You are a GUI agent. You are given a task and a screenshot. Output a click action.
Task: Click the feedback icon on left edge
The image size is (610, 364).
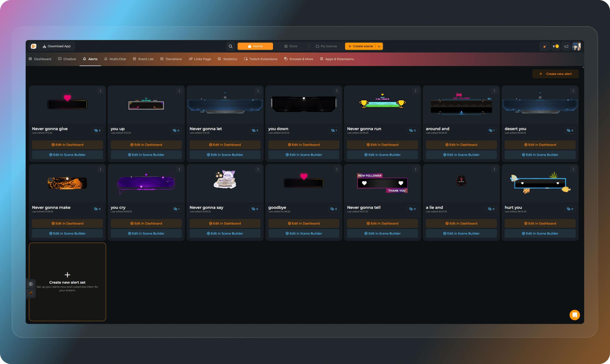[31, 284]
